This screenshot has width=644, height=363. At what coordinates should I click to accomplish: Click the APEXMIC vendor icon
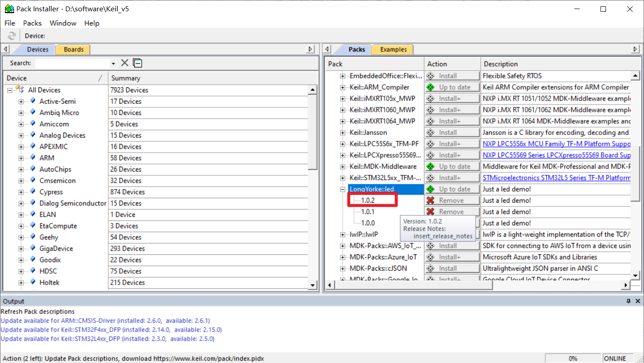point(33,146)
